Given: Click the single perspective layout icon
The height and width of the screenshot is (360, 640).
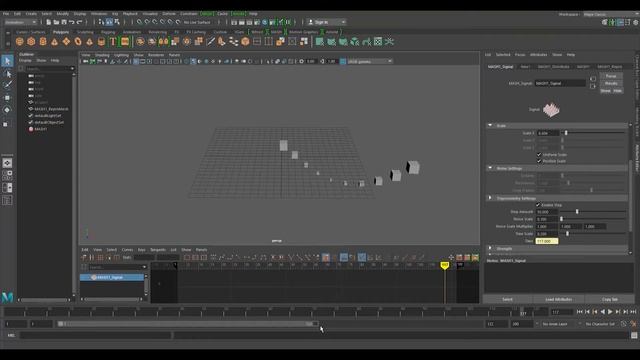Looking at the screenshot, I should [x=7, y=163].
